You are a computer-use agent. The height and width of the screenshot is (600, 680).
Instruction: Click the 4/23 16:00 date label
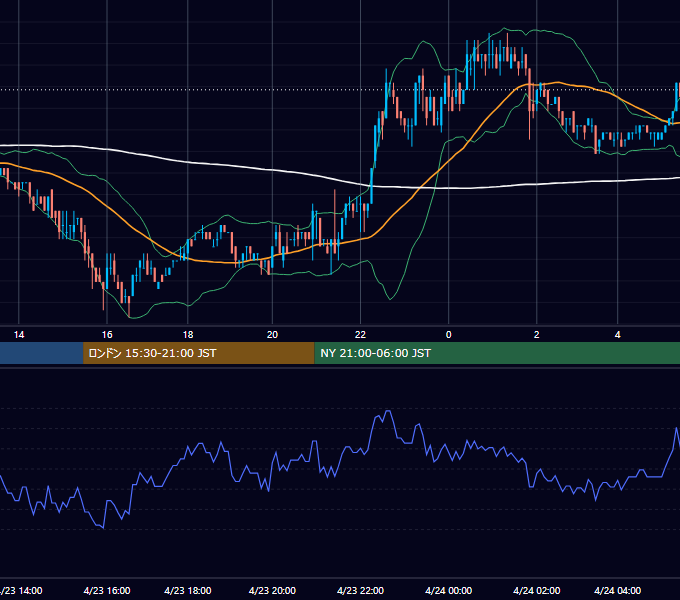[107, 590]
